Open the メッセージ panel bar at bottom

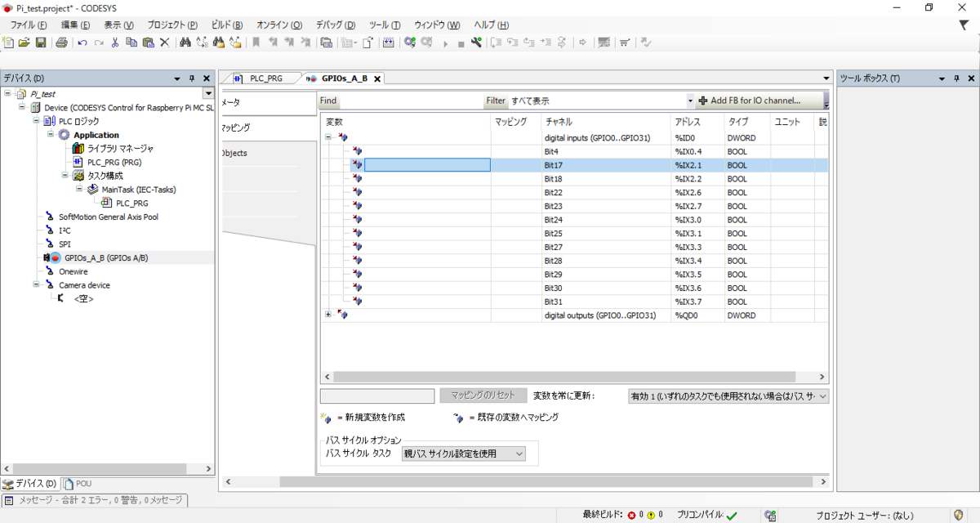point(94,500)
